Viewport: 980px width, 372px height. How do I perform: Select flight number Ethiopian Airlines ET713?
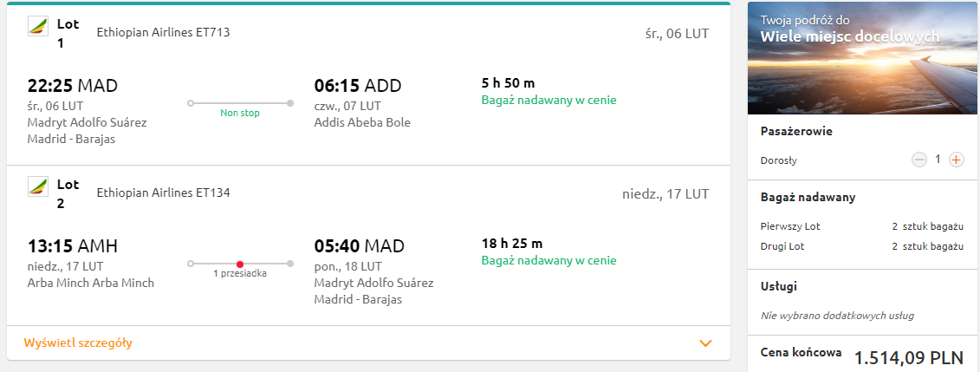163,32
